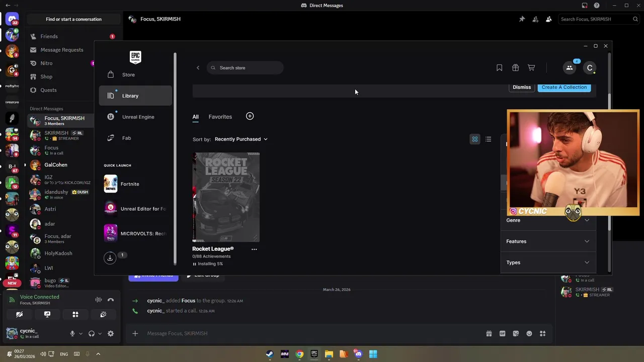Deafen audio with the headphones button
Image resolution: width=644 pixels, height=362 pixels.
tap(92, 333)
